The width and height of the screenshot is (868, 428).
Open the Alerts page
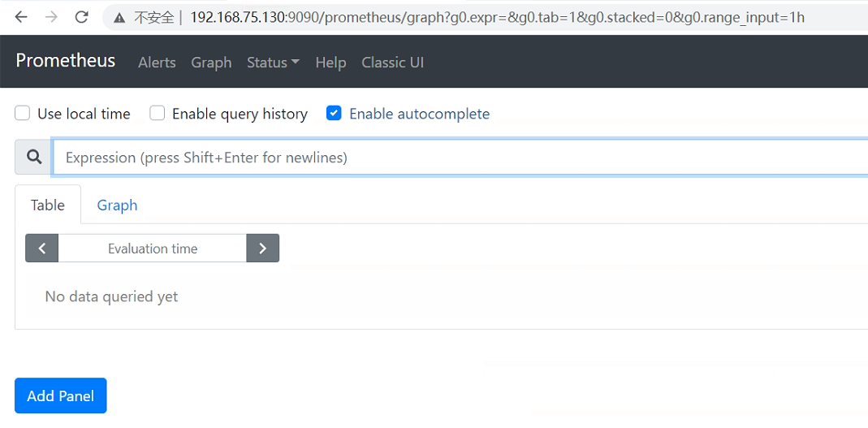tap(157, 63)
